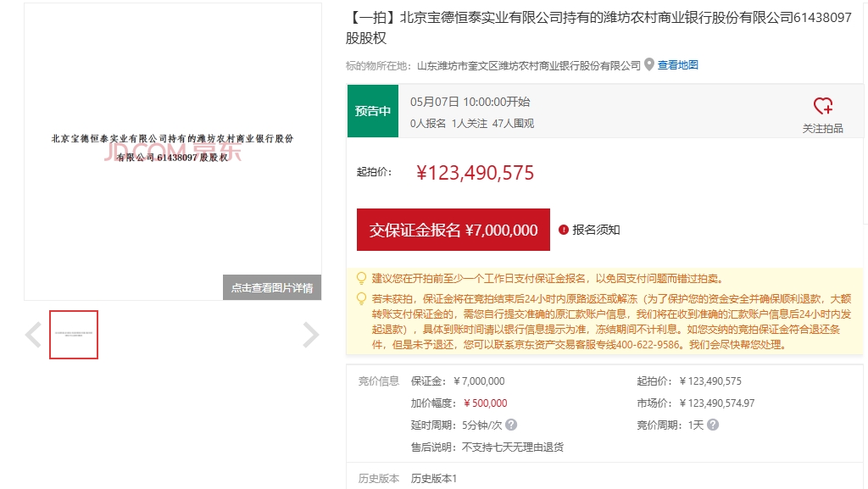Image resolution: width=868 pixels, height=489 pixels.
Task: Click the starting price ¥123,490,575 in red
Action: click(x=475, y=173)
